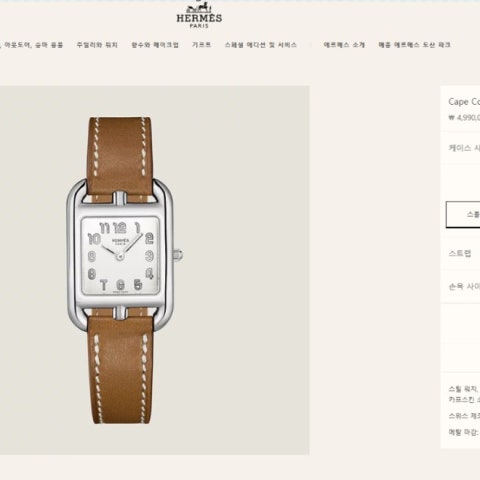Click the 스틸 워치 description line
Screen dimensions: 480x480
pos(464,389)
